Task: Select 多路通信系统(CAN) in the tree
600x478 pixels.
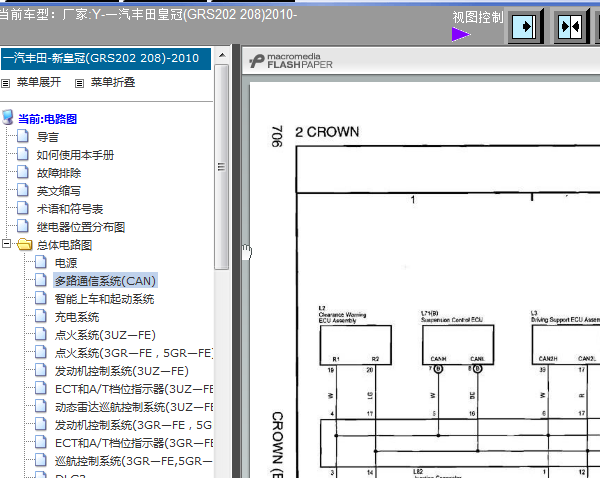Action: [105, 281]
